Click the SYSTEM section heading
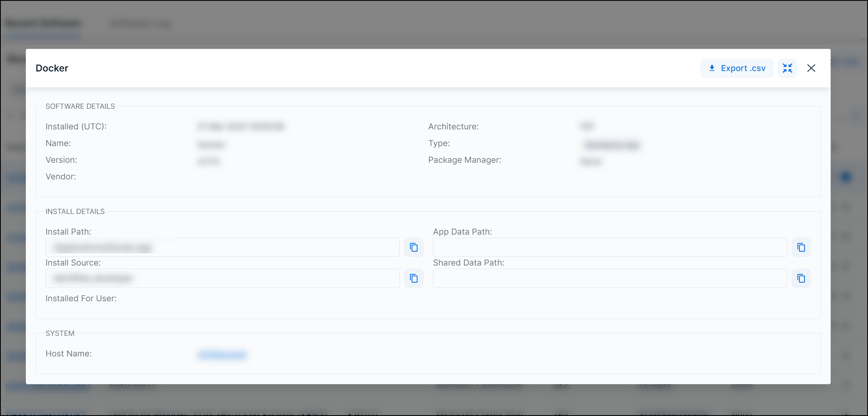 tap(60, 333)
